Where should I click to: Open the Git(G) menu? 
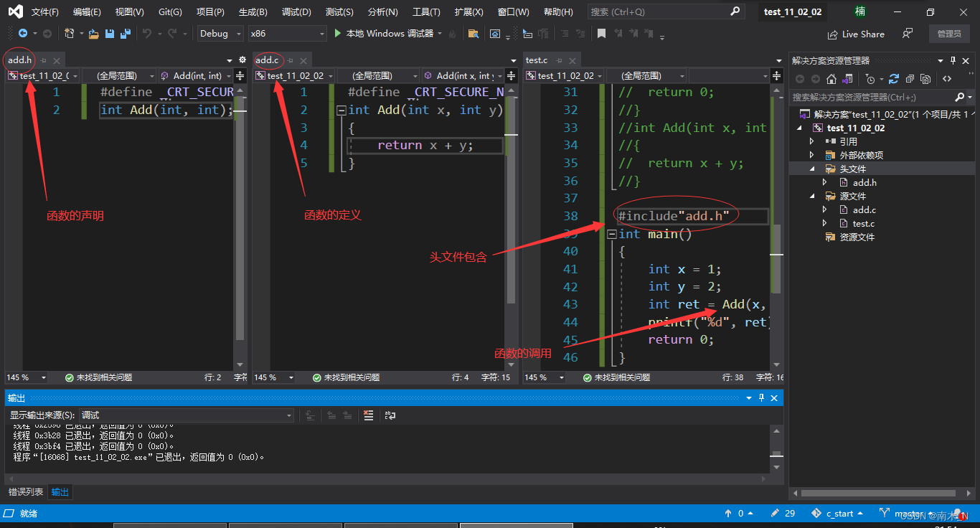click(170, 12)
